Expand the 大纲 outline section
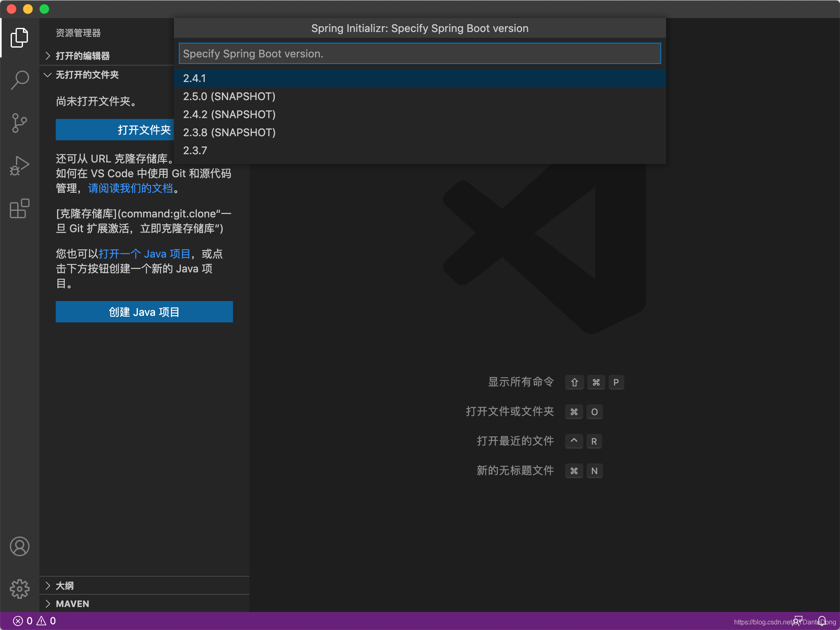The height and width of the screenshot is (630, 840). click(x=144, y=586)
